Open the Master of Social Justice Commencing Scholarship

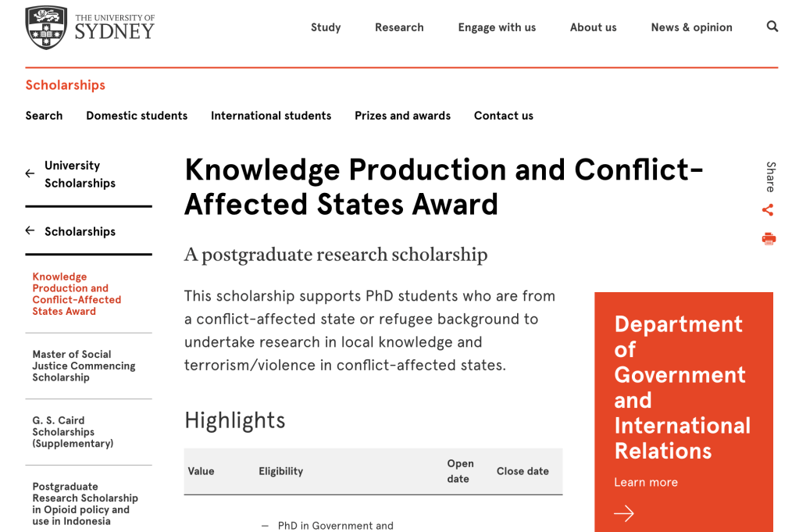84,366
